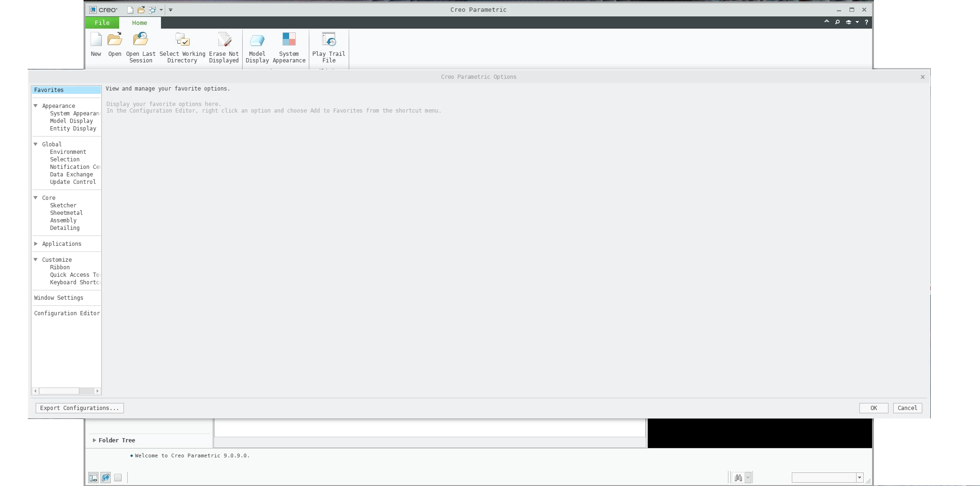Screen dimensions: 980x486
Task: Click Erase Not Displayed ribbon icon
Action: (224, 47)
